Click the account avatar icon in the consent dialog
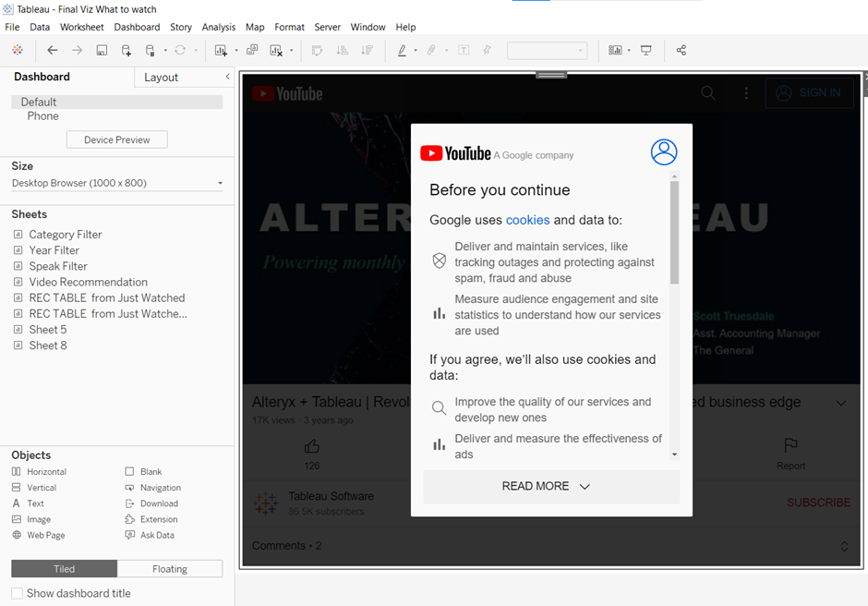868x606 pixels. coord(663,152)
